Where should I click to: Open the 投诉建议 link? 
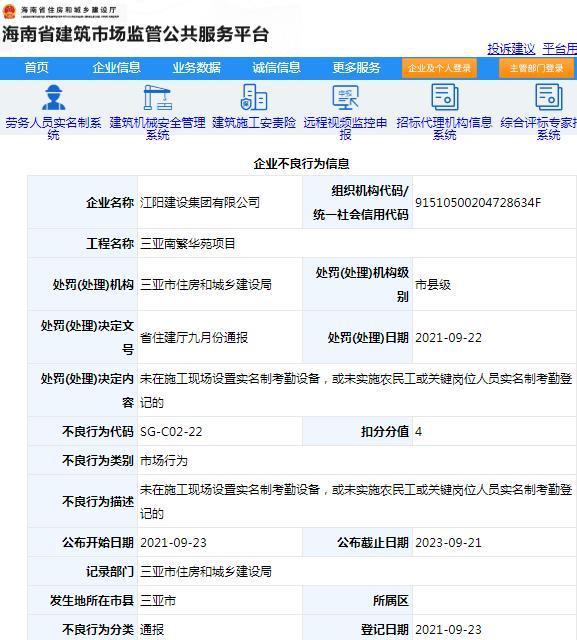(x=511, y=49)
